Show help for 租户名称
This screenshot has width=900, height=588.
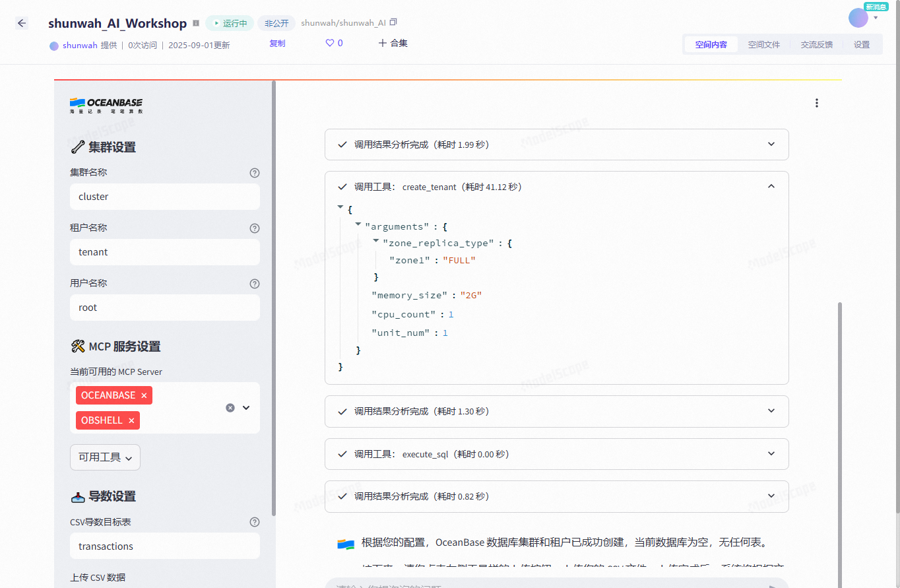[255, 228]
